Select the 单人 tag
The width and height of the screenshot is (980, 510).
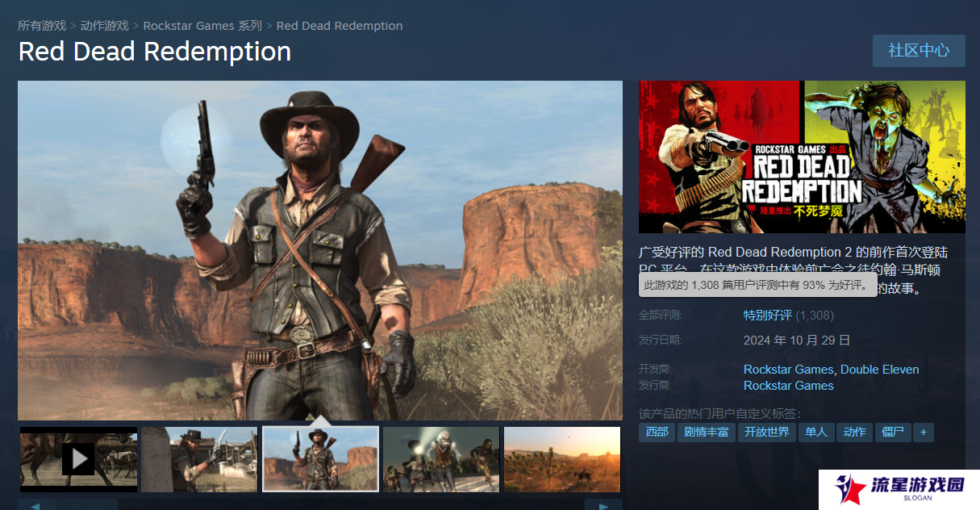pos(816,432)
